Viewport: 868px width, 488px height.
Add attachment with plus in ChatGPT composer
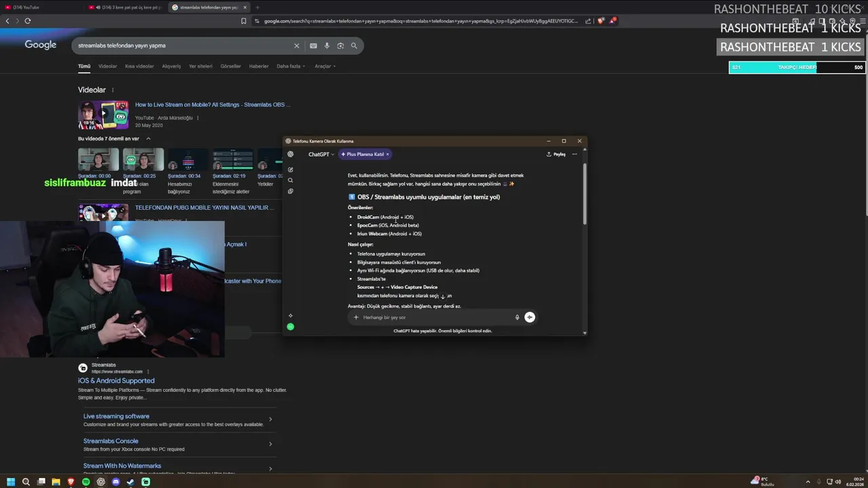coord(356,317)
